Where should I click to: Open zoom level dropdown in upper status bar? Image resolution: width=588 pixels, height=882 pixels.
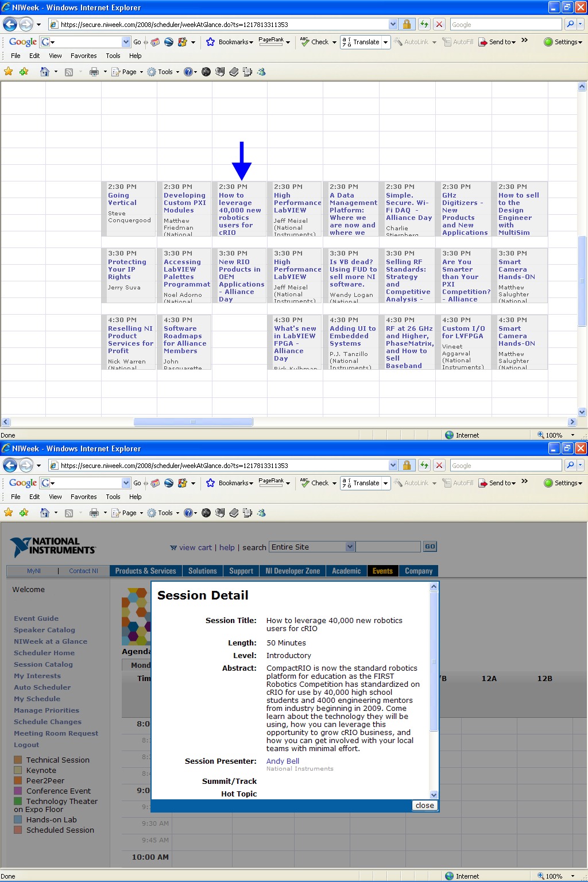572,435
